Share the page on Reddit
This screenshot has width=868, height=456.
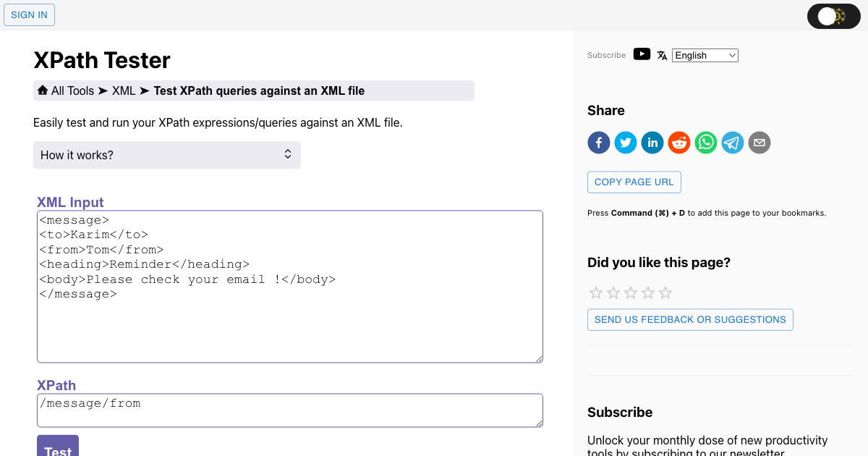pyautogui.click(x=678, y=143)
